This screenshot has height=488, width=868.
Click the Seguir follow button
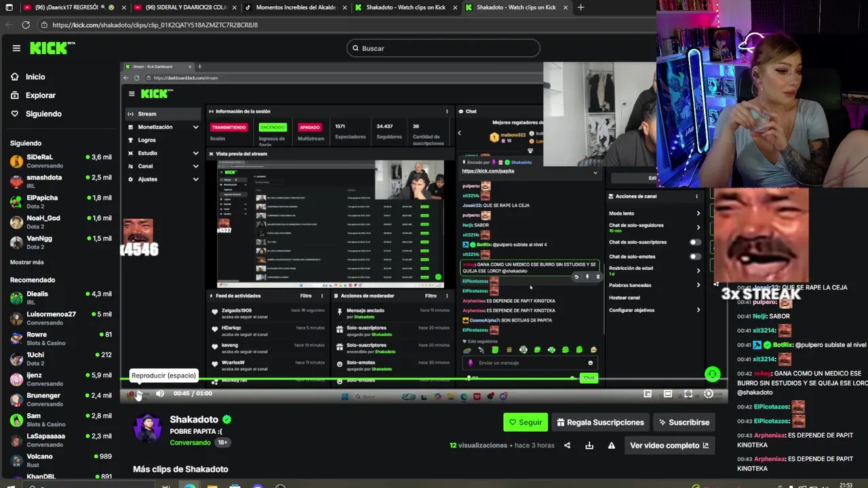point(526,422)
